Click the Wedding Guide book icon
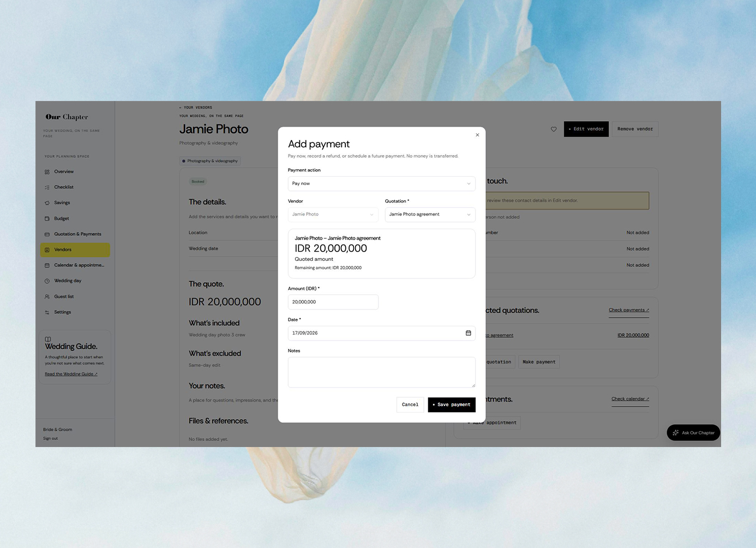756x548 pixels. coord(48,339)
